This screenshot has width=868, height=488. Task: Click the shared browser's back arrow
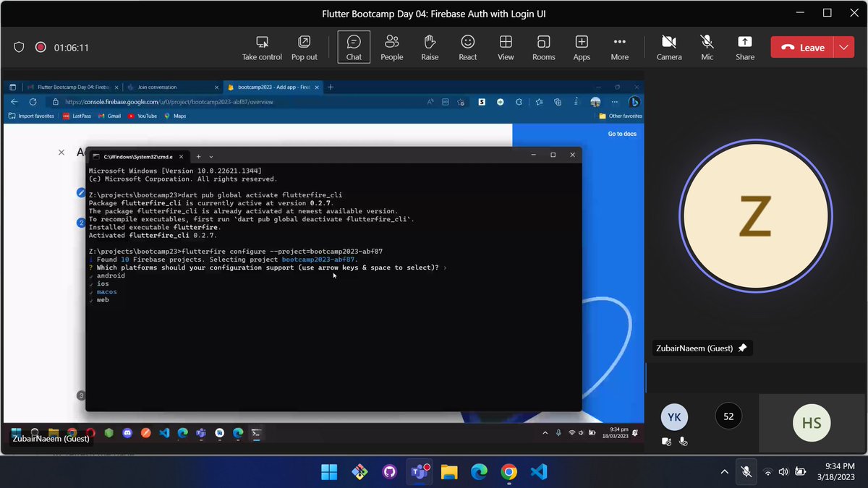pyautogui.click(x=14, y=102)
